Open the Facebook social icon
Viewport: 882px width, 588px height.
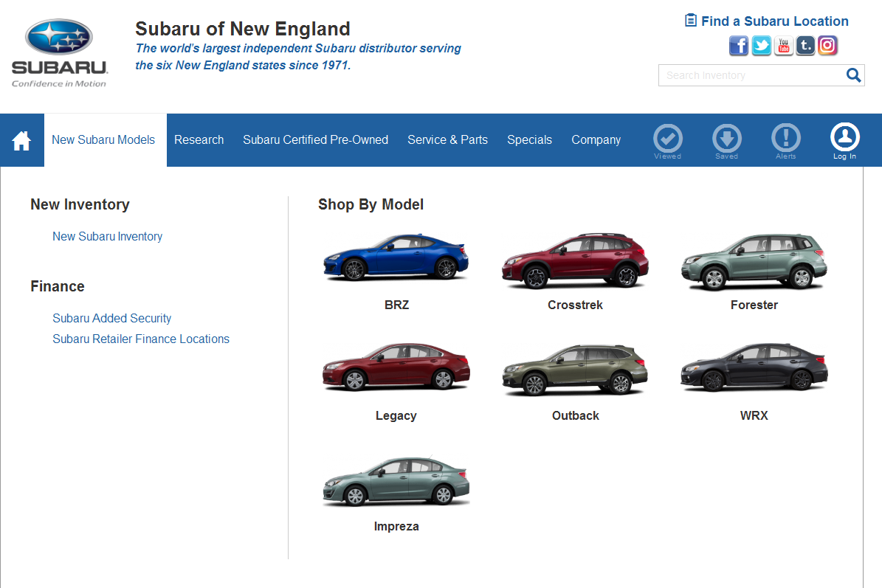point(739,46)
